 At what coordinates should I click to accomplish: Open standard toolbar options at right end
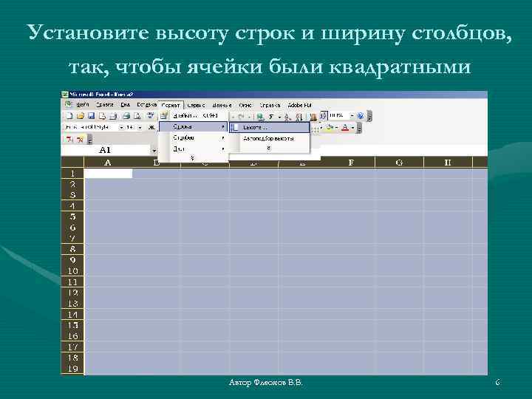(x=369, y=117)
